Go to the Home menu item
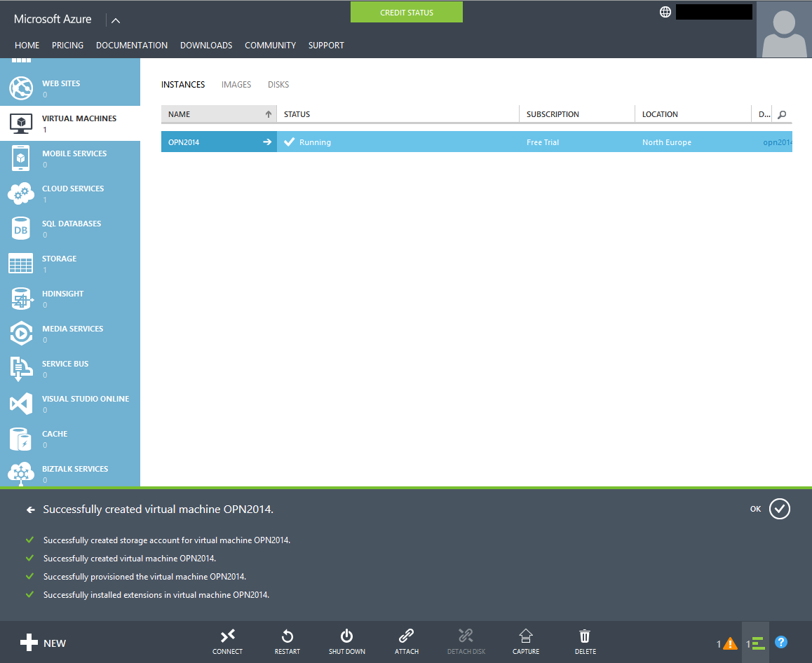The width and height of the screenshot is (812, 663). coord(27,45)
